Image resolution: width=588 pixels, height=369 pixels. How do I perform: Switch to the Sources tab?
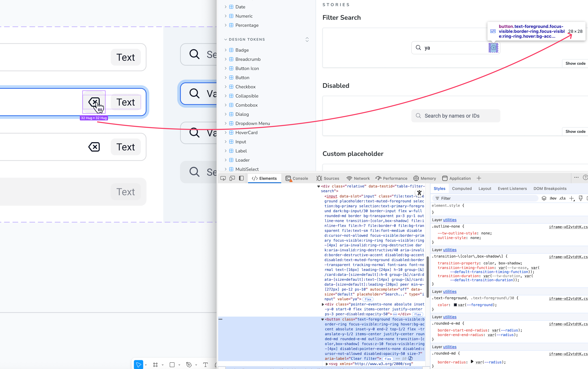coord(328,178)
